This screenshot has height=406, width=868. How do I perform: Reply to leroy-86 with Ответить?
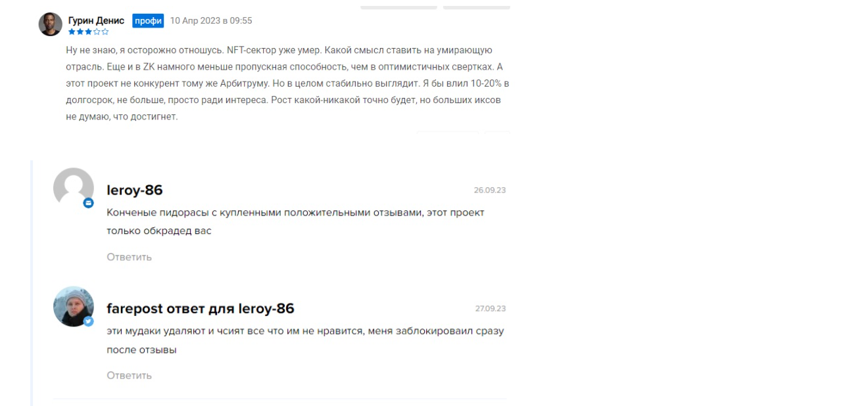[130, 257]
